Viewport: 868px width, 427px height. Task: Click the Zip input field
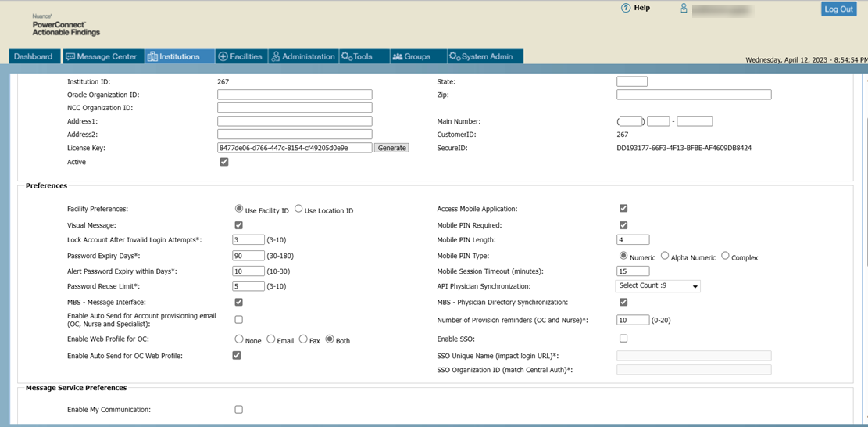[695, 95]
